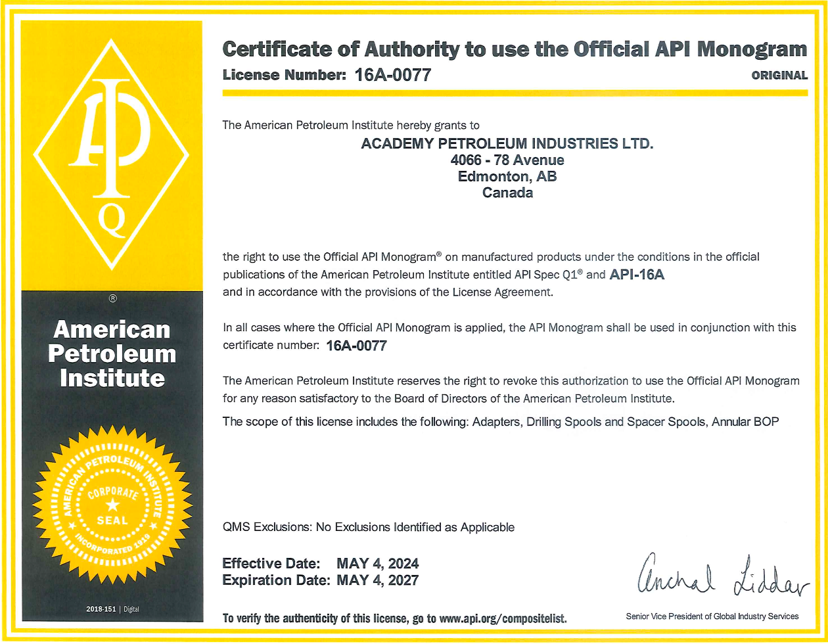Viewport: 828px width, 644px height.
Task: Click the Expiration Date MAY 4, 2027
Action: click(321, 580)
